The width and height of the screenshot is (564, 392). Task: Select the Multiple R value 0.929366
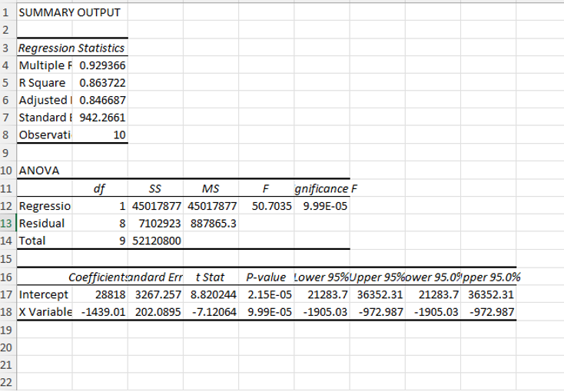[100, 65]
